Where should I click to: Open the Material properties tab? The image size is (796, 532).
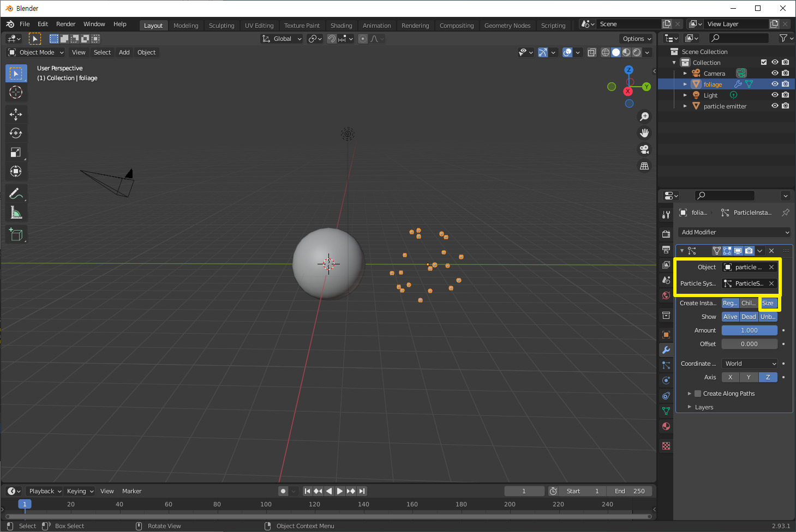(x=666, y=426)
